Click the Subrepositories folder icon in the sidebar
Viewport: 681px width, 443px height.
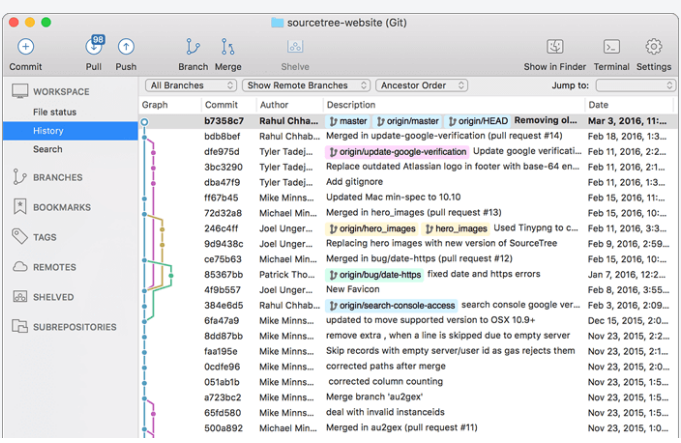point(20,326)
